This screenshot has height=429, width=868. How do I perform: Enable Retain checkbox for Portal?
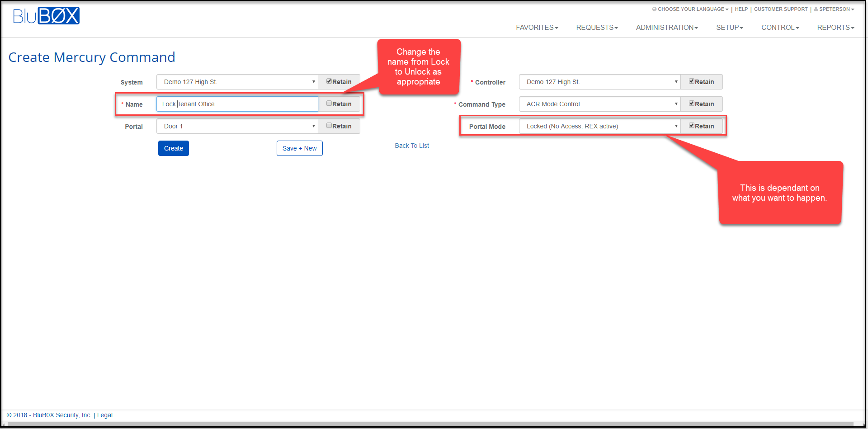pyautogui.click(x=329, y=126)
